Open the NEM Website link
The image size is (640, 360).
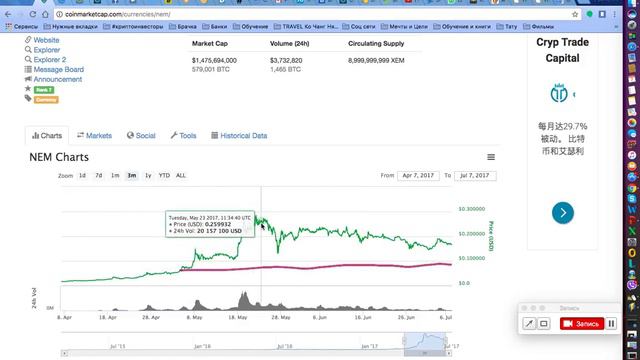point(46,40)
